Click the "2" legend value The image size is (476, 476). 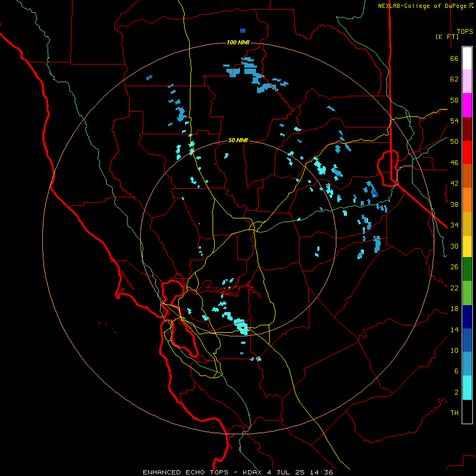456,392
